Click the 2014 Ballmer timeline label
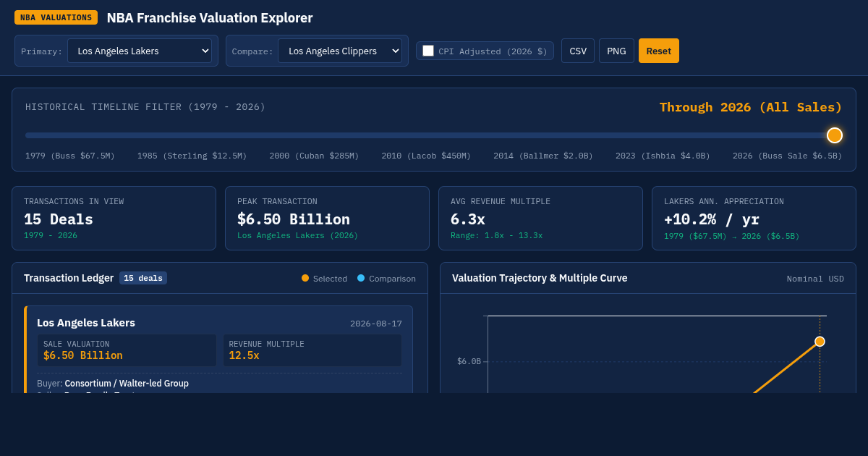Screen dimensions: 868x456 543,156
